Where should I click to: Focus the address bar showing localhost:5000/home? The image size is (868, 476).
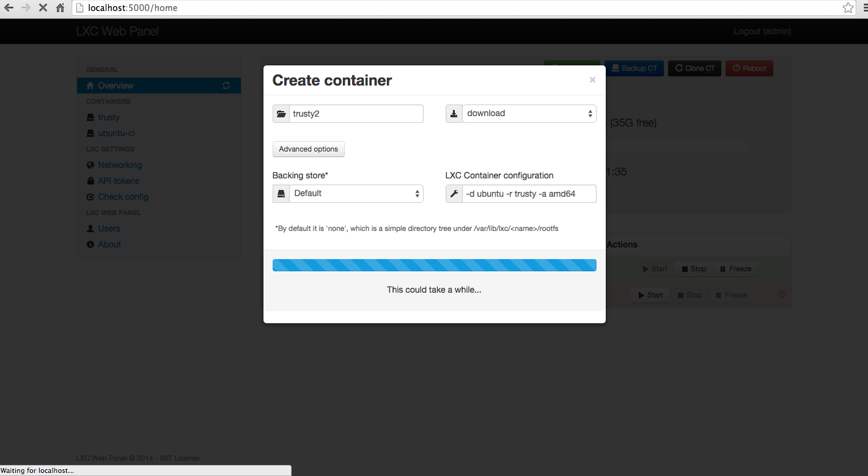(x=458, y=8)
